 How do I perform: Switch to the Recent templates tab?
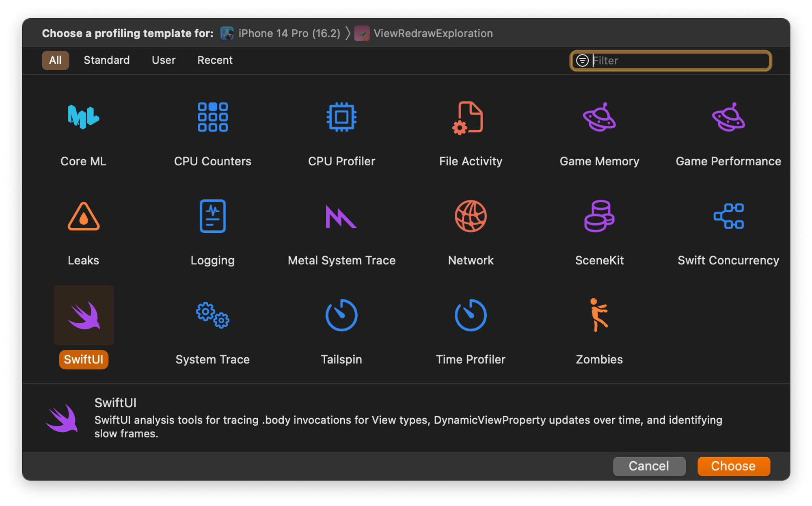215,60
